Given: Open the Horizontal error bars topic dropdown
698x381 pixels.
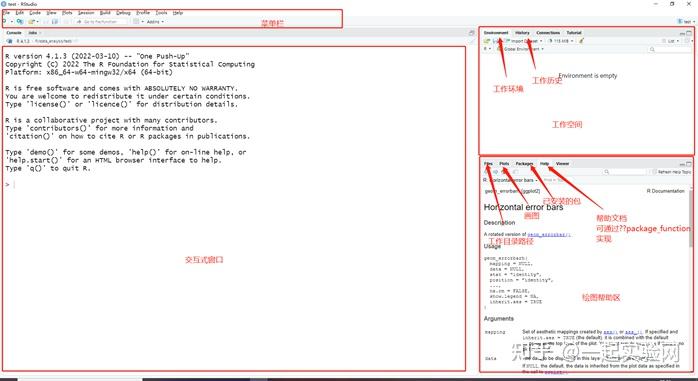Looking at the screenshot, I should pos(510,180).
